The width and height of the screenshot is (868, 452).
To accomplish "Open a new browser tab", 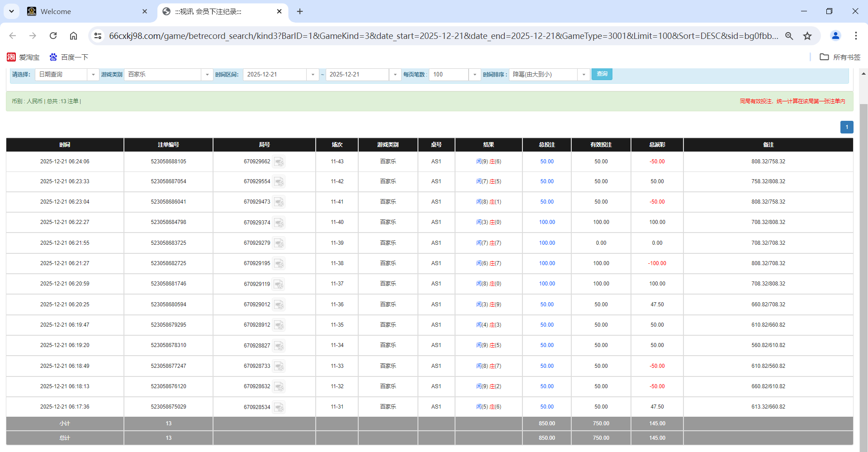I will click(300, 11).
